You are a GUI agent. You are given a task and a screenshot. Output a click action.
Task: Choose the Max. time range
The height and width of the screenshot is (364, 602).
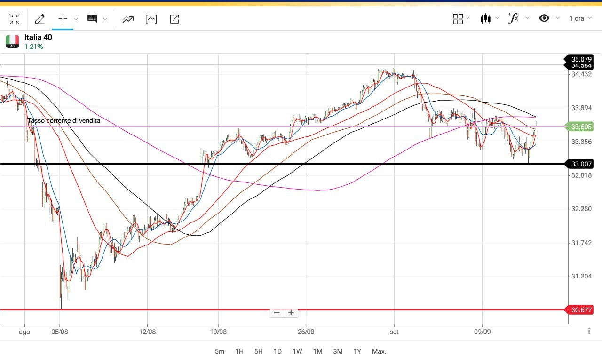379,351
